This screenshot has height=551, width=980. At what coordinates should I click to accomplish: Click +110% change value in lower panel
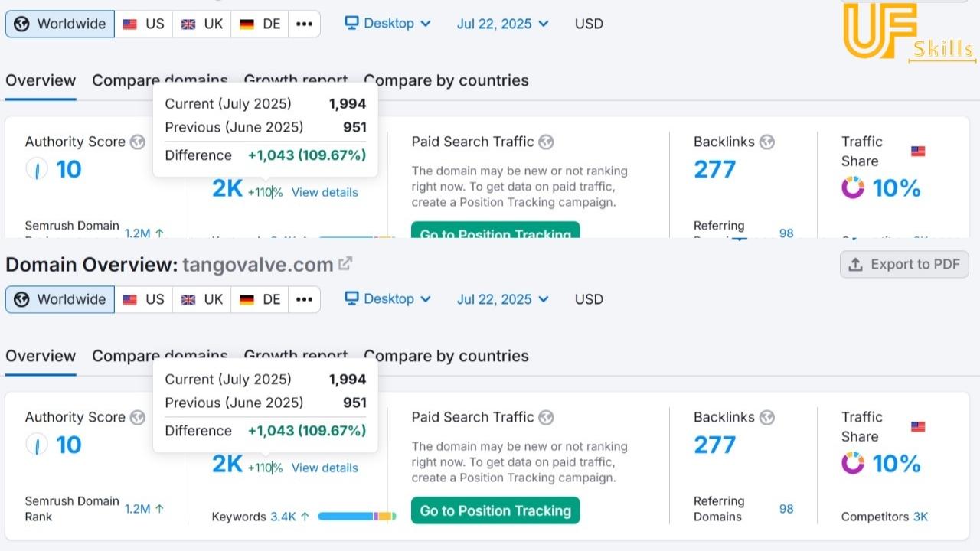[265, 468]
